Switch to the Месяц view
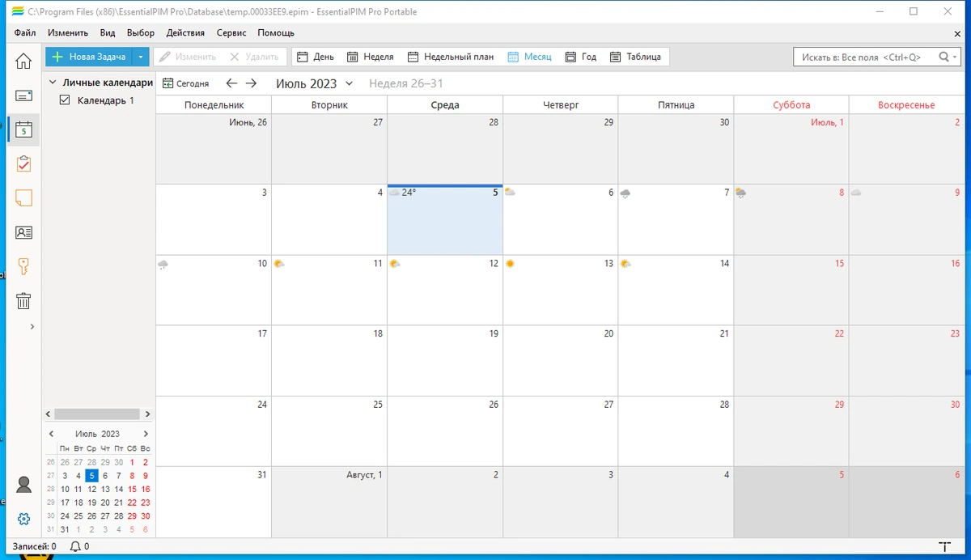The image size is (971, 560). (529, 57)
